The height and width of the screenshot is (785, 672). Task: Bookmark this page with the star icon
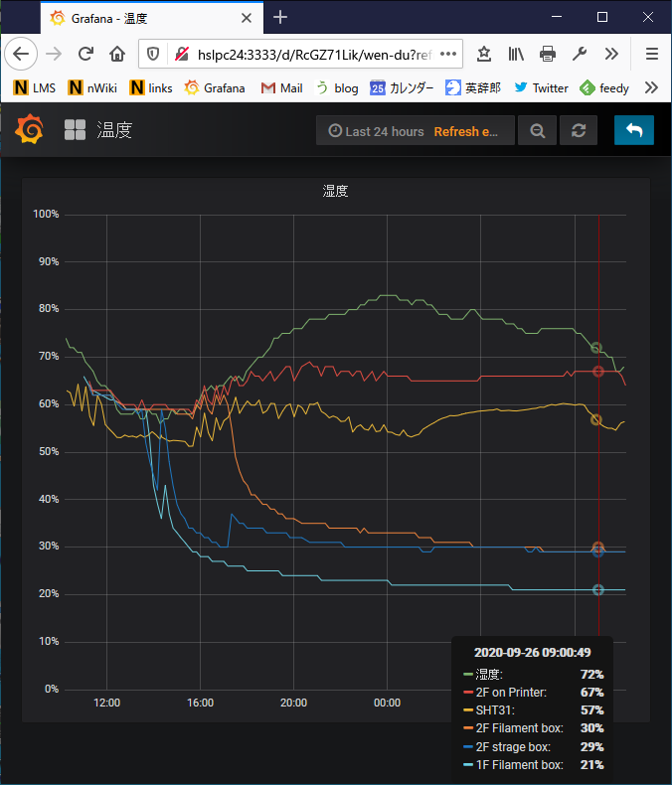coord(484,54)
